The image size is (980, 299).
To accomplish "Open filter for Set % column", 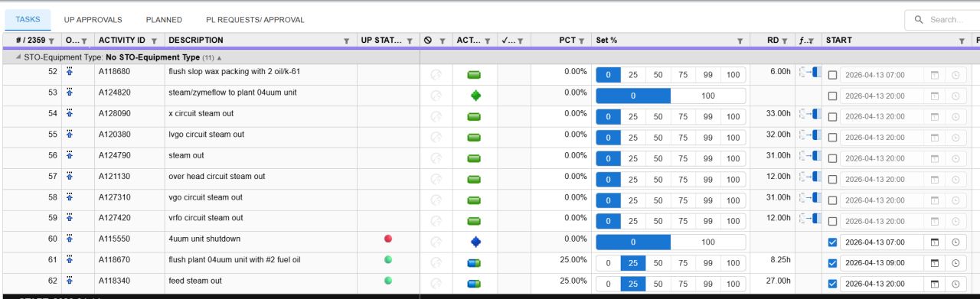I will click(x=740, y=41).
